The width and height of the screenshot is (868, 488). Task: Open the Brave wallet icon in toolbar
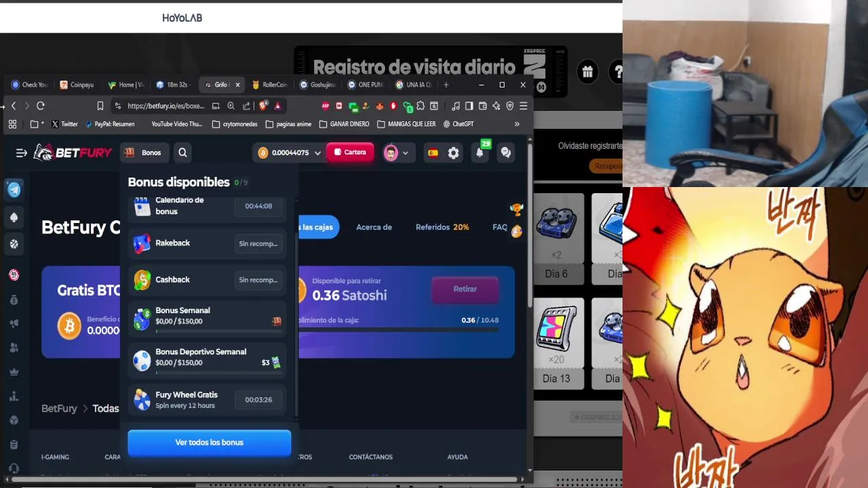[x=483, y=106]
